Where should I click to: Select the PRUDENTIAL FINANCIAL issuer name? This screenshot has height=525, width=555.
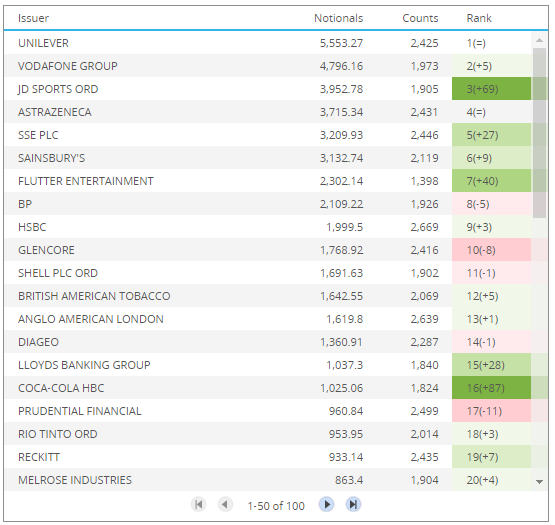[80, 411]
